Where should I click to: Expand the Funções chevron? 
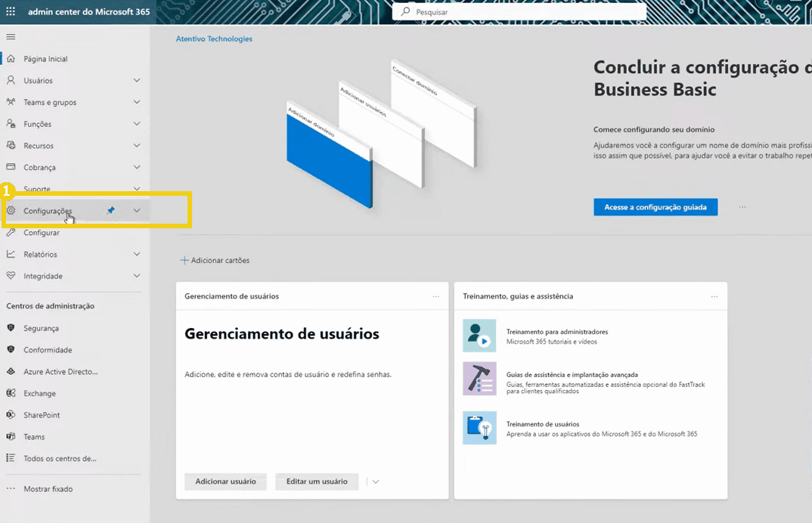click(x=137, y=124)
